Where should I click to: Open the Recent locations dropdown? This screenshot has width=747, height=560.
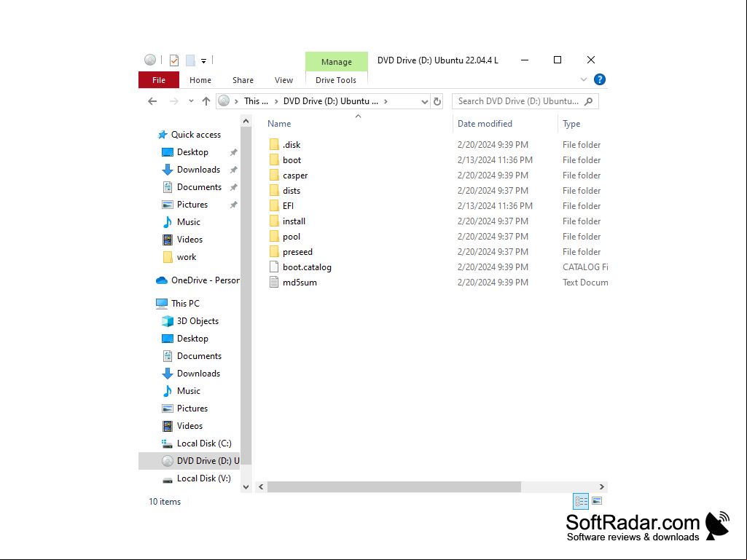click(191, 101)
